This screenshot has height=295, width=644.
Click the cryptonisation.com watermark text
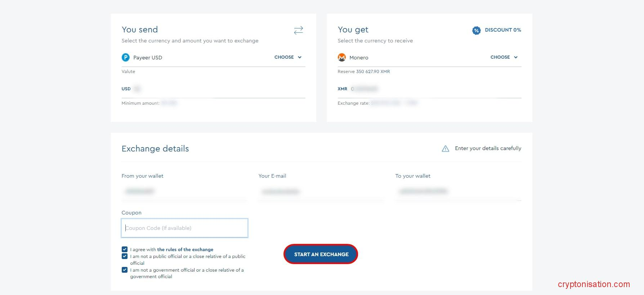[594, 284]
